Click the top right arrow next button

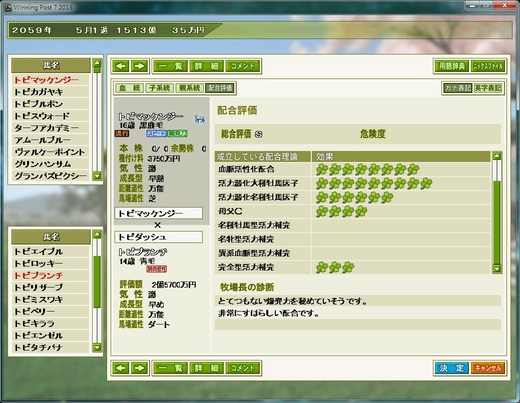coord(139,66)
